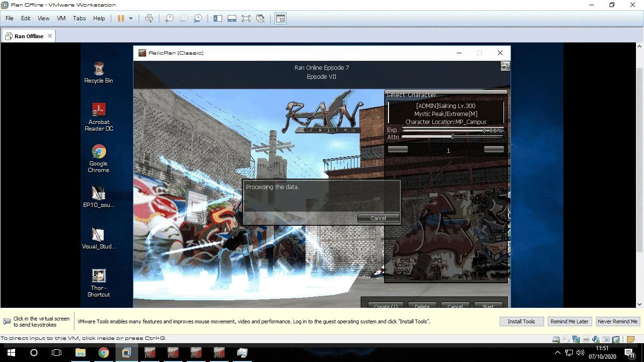The width and height of the screenshot is (644, 362).
Task: Launch Google Chrome from guest desktop
Action: click(99, 159)
